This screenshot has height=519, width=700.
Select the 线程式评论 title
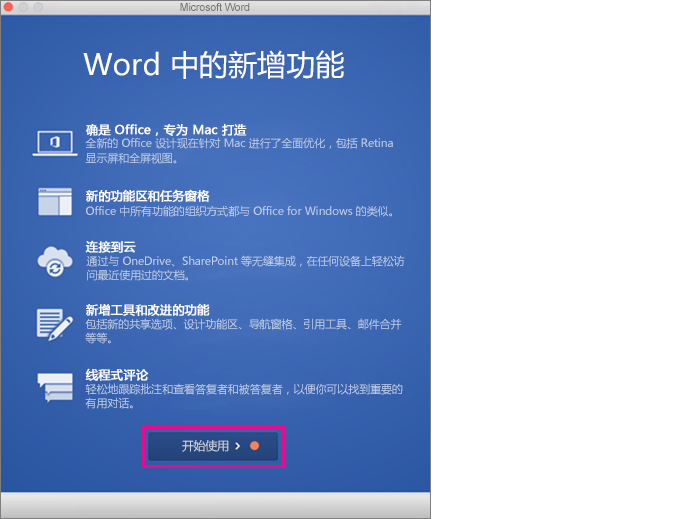(x=117, y=375)
